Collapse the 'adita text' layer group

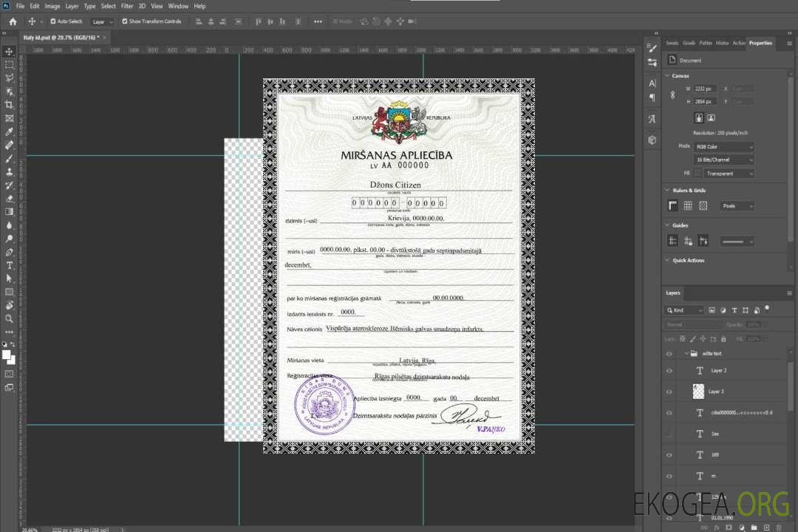click(x=686, y=353)
